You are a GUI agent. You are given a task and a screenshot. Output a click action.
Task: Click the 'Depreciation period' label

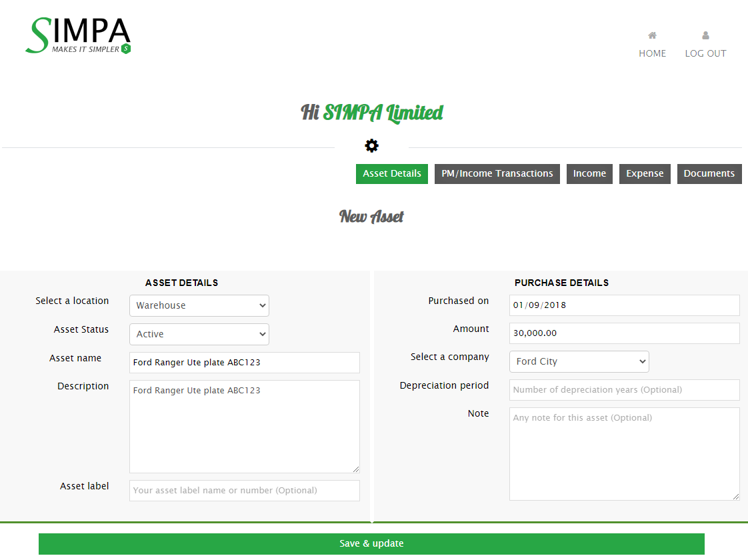coord(444,385)
